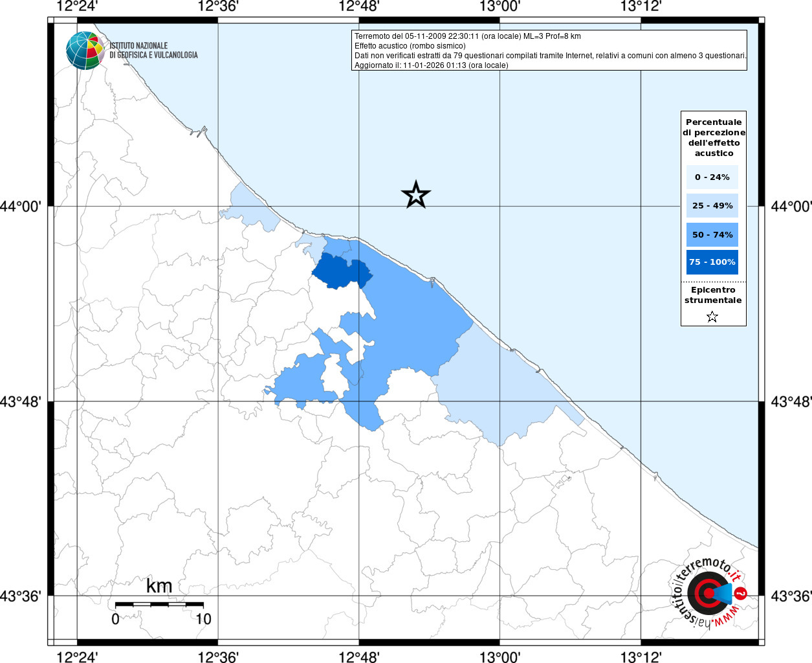
Task: Click the INGV globe logo
Action: coord(85,51)
